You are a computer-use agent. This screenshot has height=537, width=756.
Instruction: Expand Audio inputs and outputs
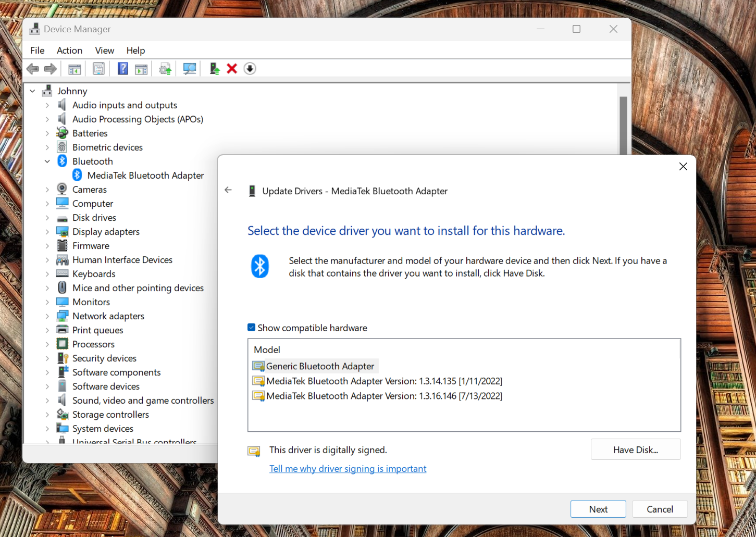(47, 105)
